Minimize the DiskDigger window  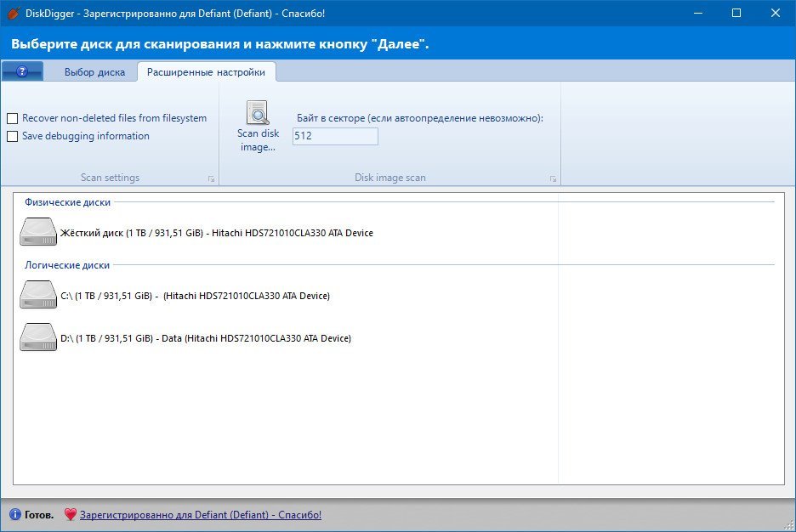698,14
